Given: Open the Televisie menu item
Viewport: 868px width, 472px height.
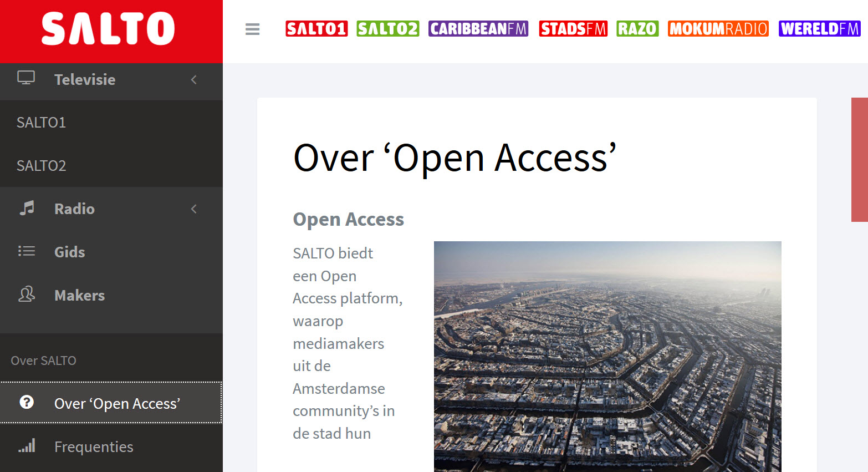Looking at the screenshot, I should pyautogui.click(x=111, y=80).
